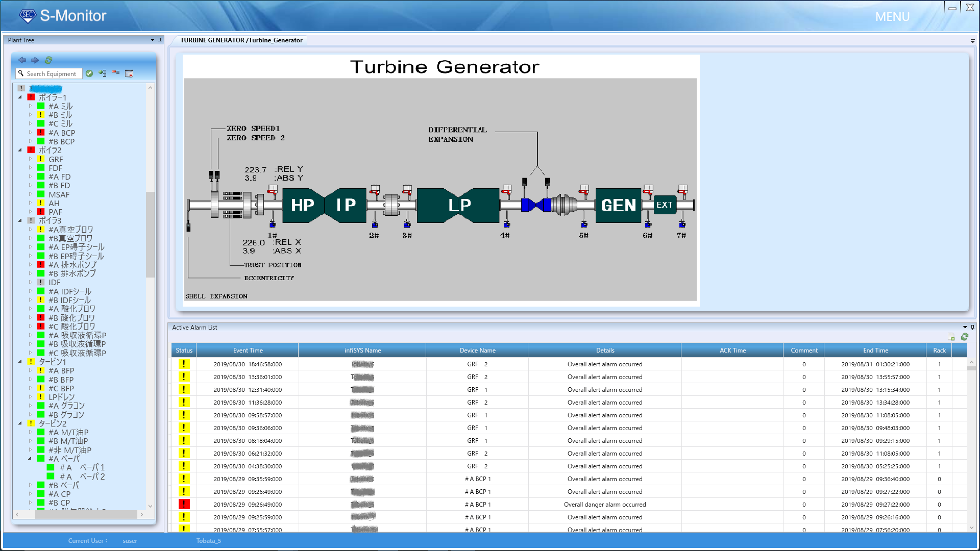Refresh the Plant Tree

(48, 60)
